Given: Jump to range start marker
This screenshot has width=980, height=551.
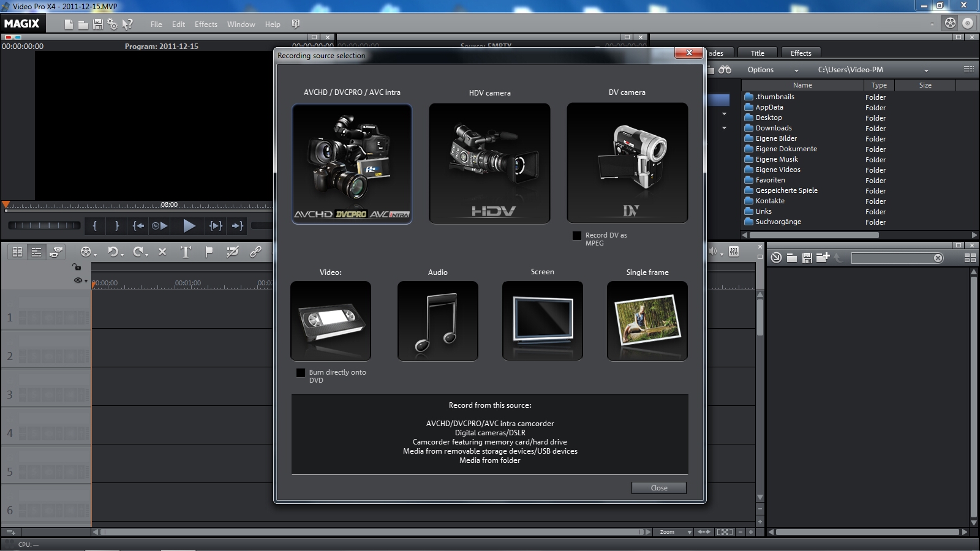Looking at the screenshot, I should [x=138, y=226].
